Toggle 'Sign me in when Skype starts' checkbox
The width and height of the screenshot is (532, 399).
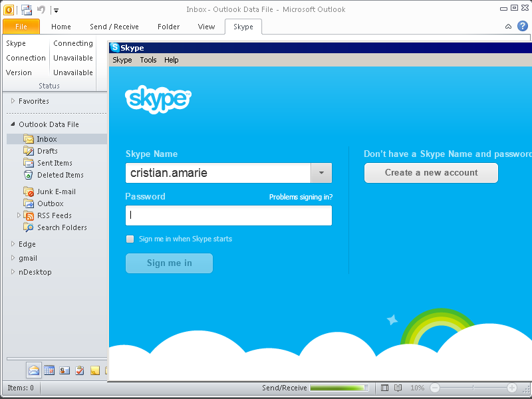point(130,239)
